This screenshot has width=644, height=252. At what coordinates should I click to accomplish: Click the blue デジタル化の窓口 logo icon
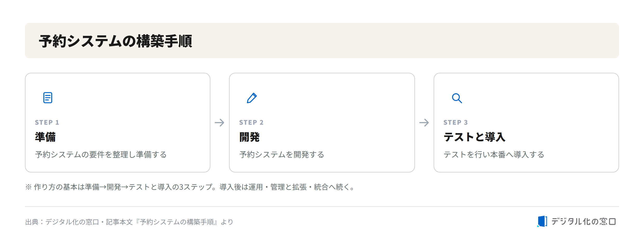click(x=542, y=221)
